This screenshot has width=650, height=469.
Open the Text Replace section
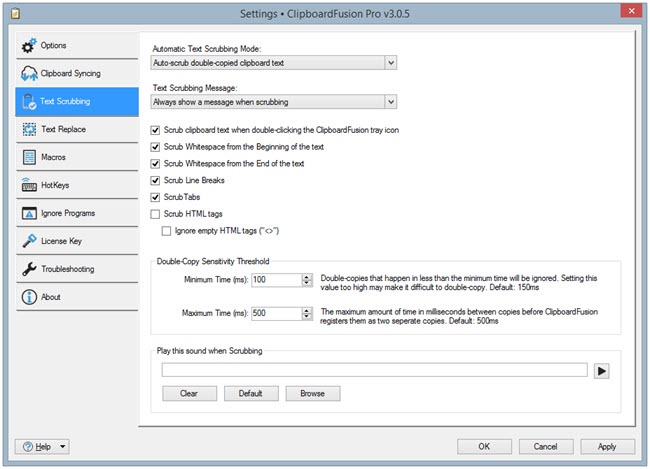tap(77, 129)
